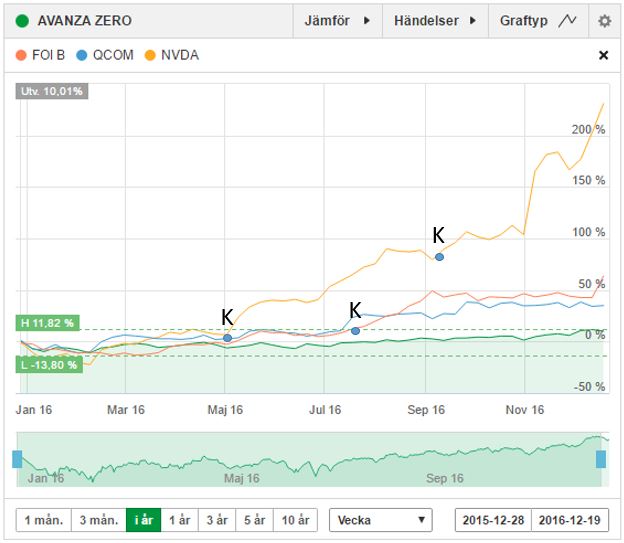Close the comparison legend with the X
The height and width of the screenshot is (543, 624).
click(x=603, y=55)
